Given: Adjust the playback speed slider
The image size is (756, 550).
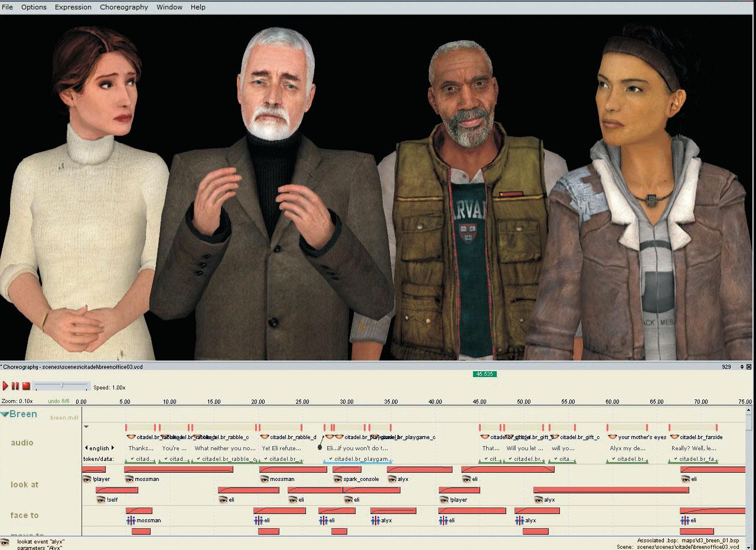Looking at the screenshot, I should click(x=61, y=386).
